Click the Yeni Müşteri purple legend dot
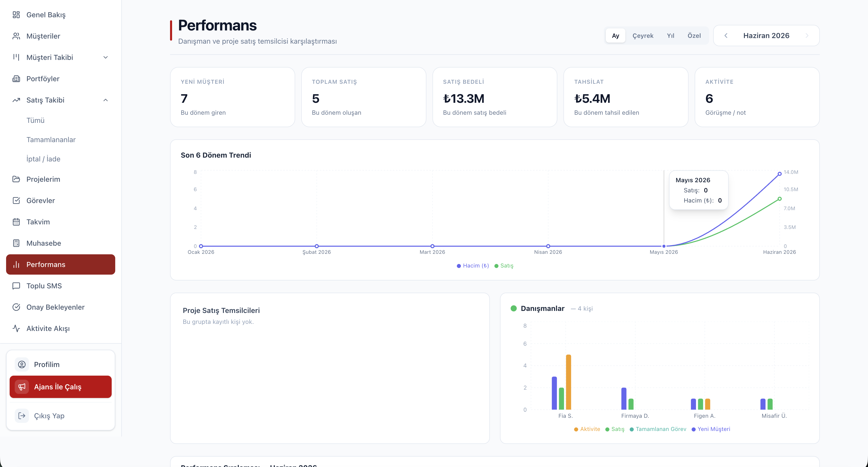868x467 pixels. [693, 429]
